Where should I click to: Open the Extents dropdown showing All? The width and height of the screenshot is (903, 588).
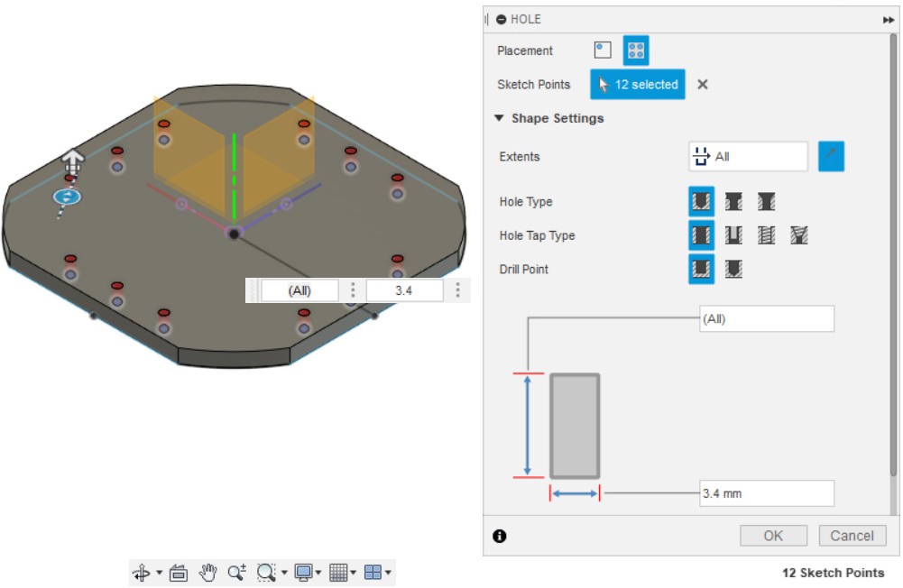tap(748, 157)
